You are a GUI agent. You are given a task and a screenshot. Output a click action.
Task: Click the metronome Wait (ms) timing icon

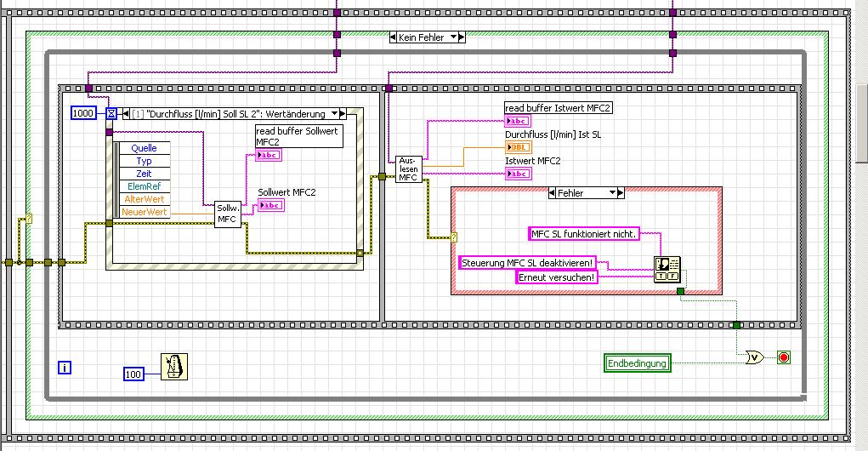(x=174, y=367)
